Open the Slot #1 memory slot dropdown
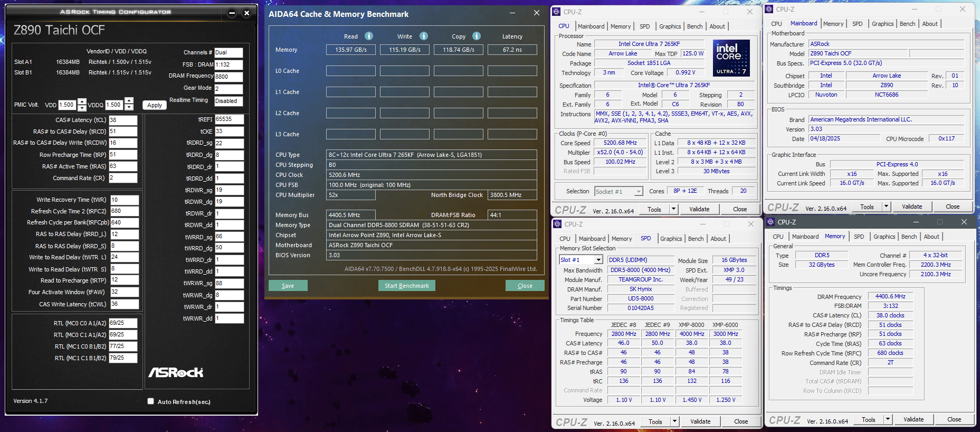The image size is (980, 432). click(598, 260)
